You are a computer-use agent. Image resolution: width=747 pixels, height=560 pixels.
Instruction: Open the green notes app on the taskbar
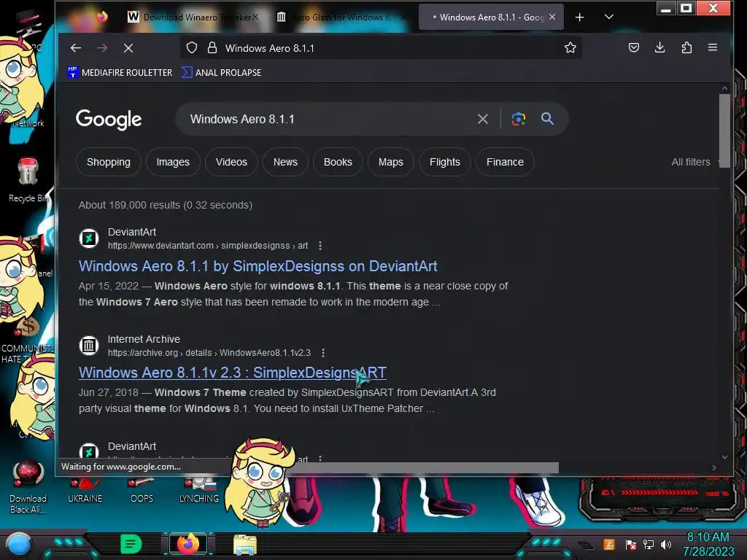click(131, 544)
